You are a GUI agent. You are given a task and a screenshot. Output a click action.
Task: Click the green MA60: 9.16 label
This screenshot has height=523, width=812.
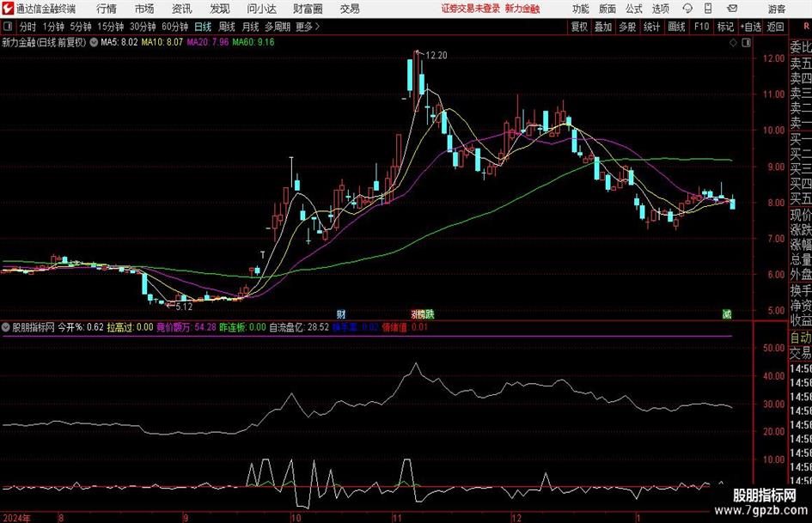coord(253,42)
